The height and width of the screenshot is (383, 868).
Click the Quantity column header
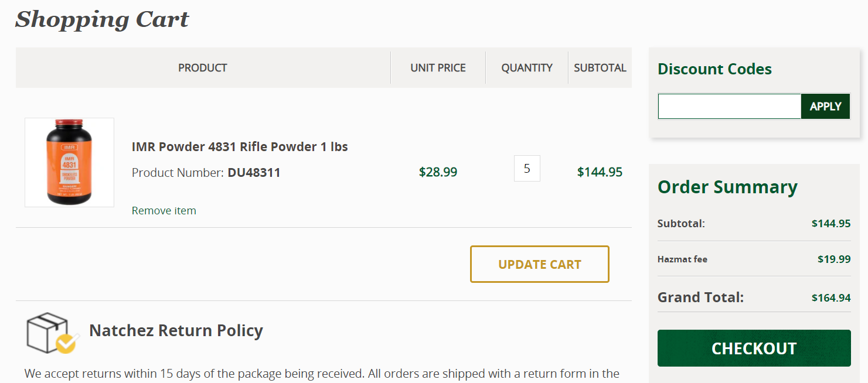[527, 68]
